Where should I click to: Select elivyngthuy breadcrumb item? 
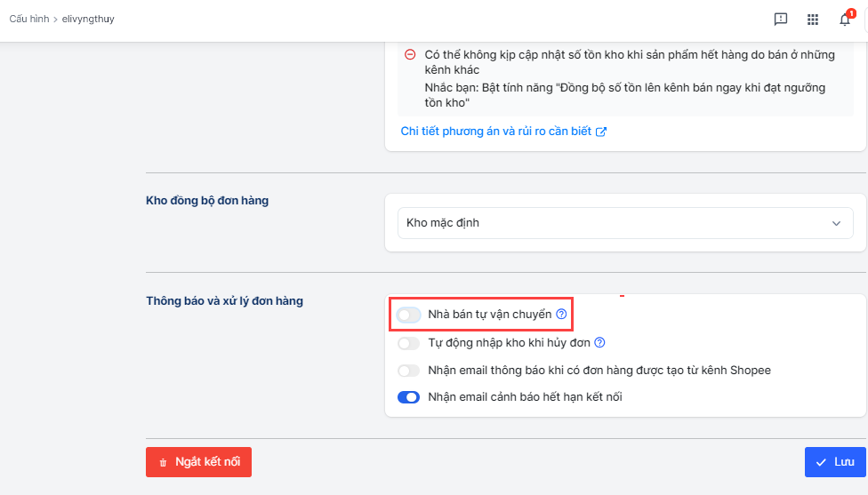pyautogui.click(x=88, y=19)
